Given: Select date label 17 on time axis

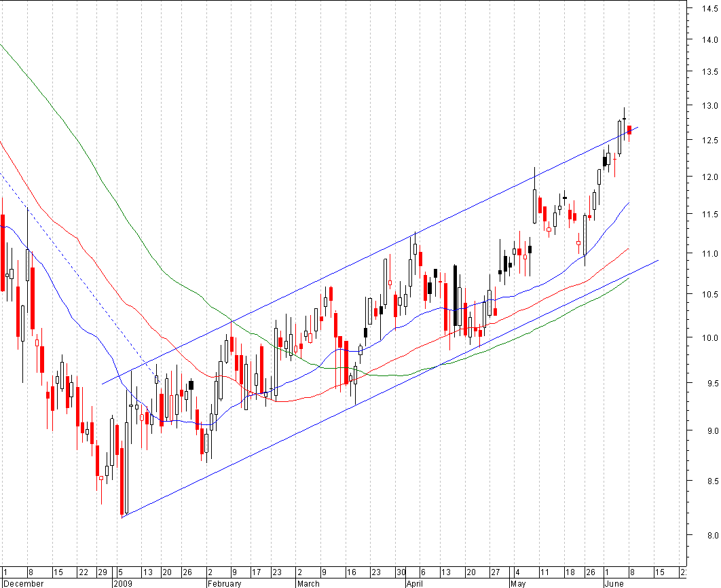Looking at the screenshot, I should tap(256, 572).
